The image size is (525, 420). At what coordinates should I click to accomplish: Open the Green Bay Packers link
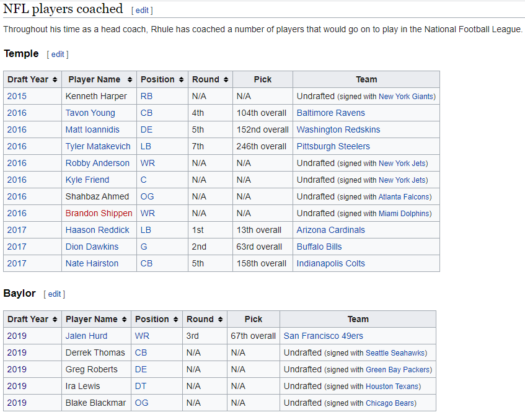pos(398,370)
